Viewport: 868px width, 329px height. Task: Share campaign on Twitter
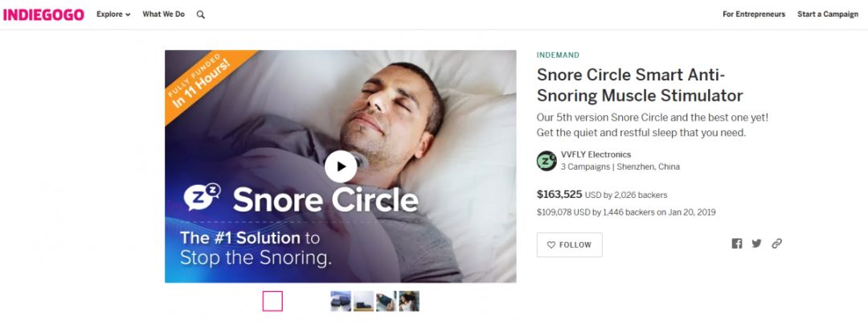756,244
